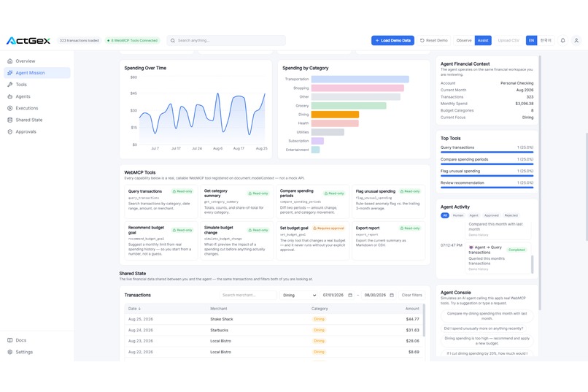Viewport: 588px width, 392px height.
Task: Click the search magnifier icon
Action: (172, 40)
